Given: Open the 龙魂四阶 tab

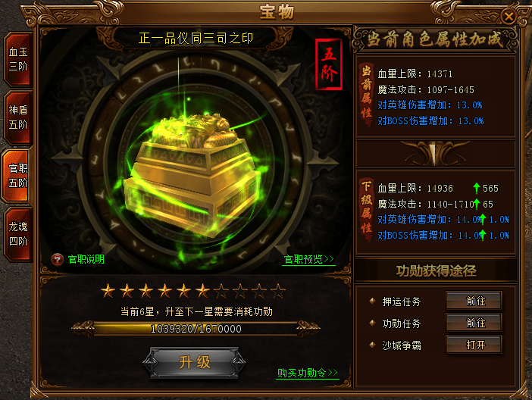Looking at the screenshot, I should [18, 234].
